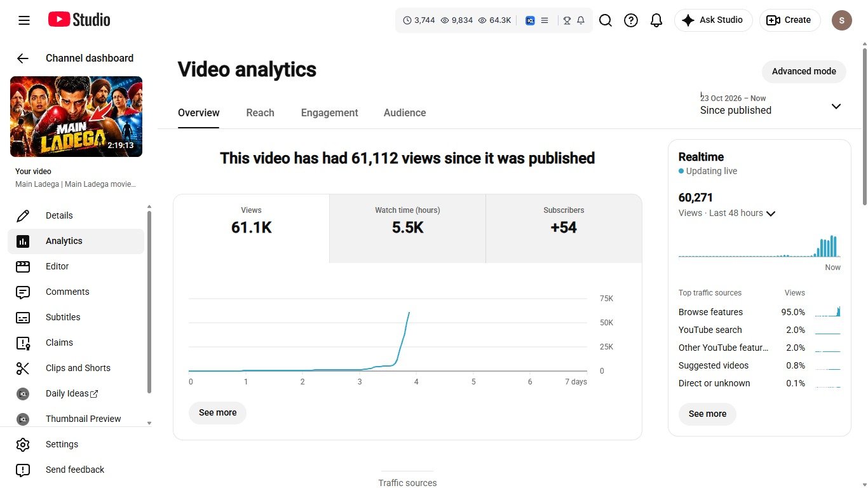
Task: Click the vidIQ blue icon in toolbar
Action: tap(530, 20)
